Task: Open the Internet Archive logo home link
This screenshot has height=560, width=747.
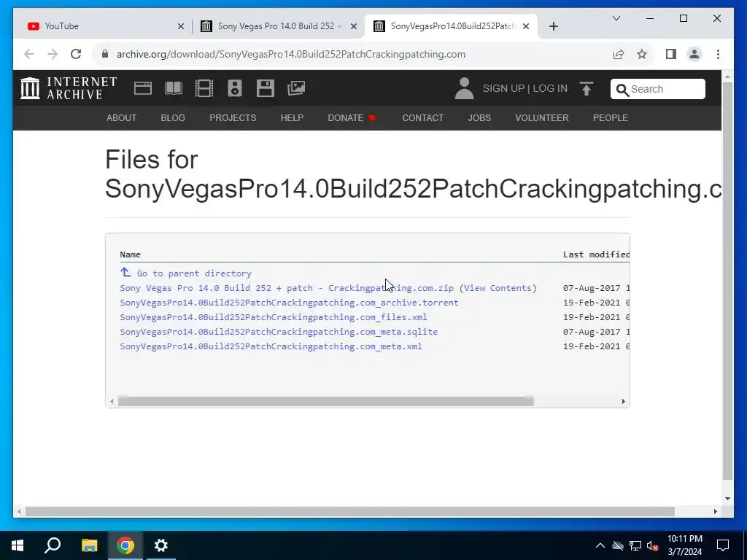Action: 69,88
